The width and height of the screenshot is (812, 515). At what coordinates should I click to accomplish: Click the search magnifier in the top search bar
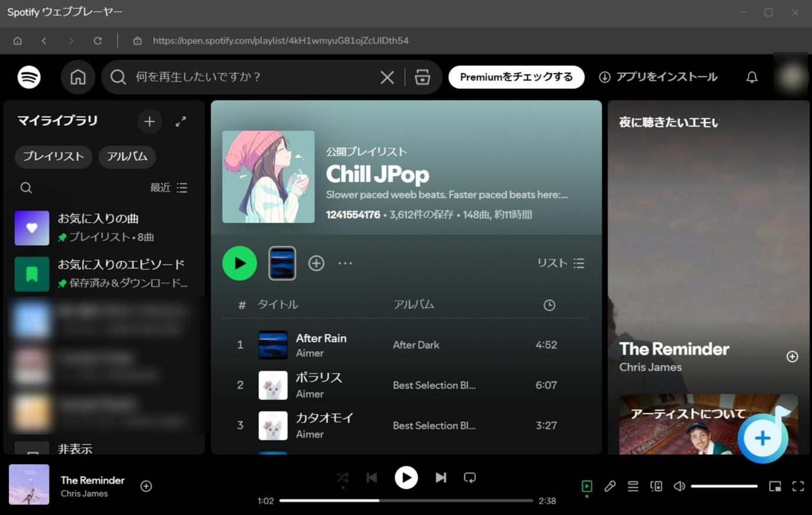coord(118,77)
